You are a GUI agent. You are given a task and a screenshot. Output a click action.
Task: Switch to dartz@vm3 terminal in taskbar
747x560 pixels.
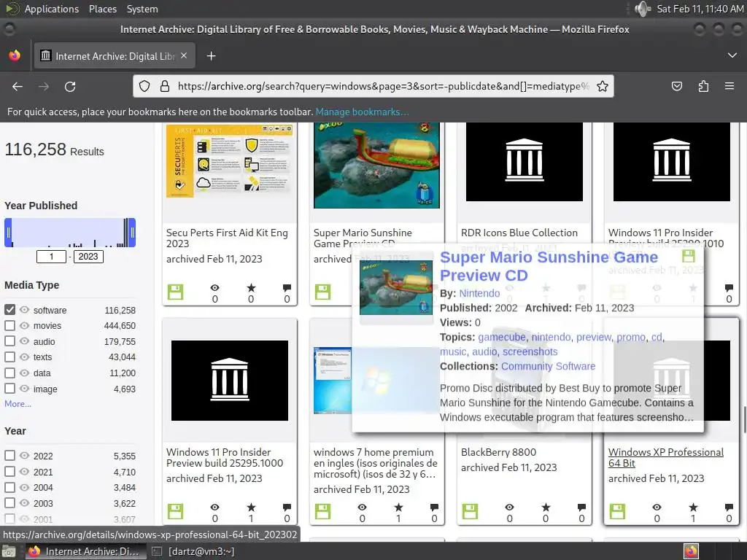[193, 551]
